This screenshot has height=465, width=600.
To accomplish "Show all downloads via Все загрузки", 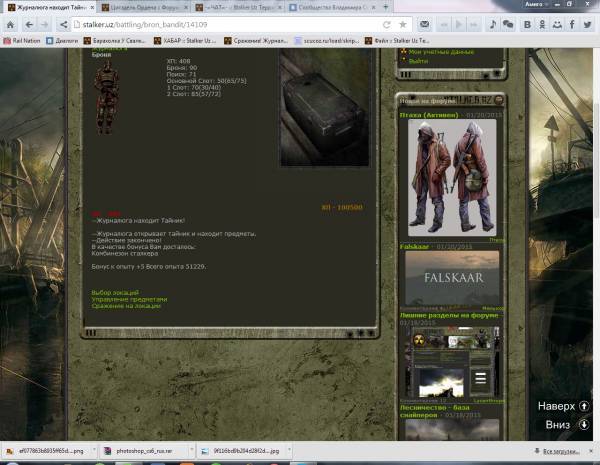I will pyautogui.click(x=557, y=452).
